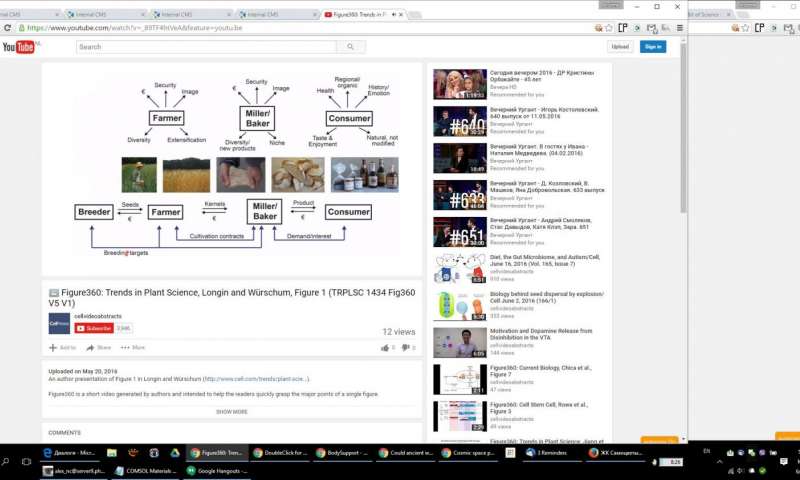The image size is (800, 480).
Task: Click the page vertical scrollbar thumb
Action: point(684,128)
